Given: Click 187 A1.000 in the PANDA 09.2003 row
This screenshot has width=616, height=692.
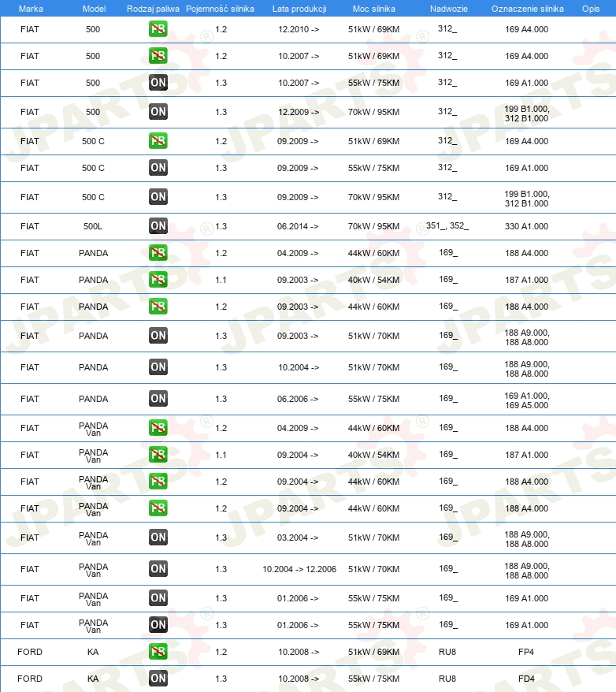Looking at the screenshot, I should (x=526, y=280).
